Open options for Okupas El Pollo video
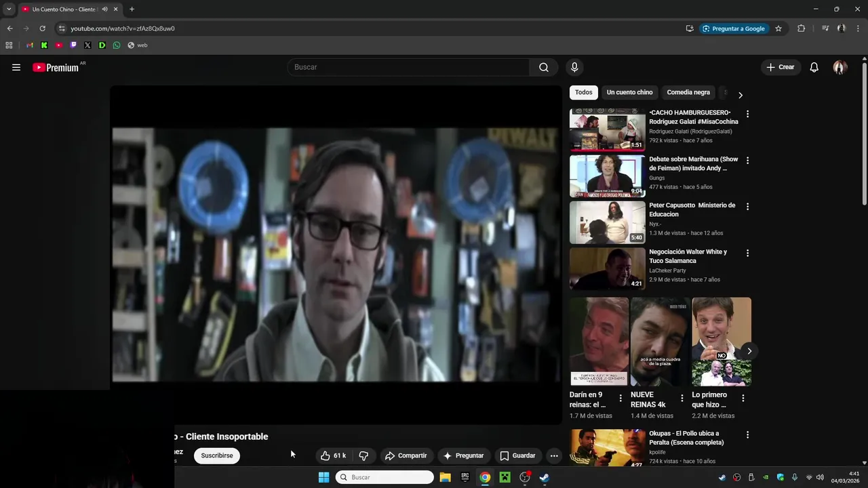Viewport: 868px width, 488px height. (747, 434)
